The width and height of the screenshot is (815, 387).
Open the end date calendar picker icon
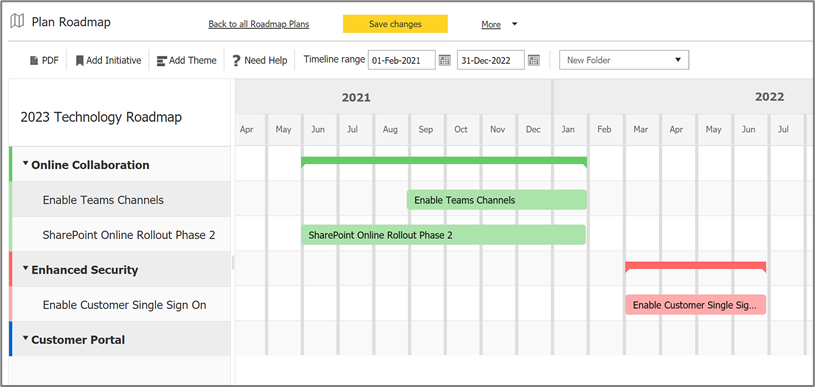(534, 60)
